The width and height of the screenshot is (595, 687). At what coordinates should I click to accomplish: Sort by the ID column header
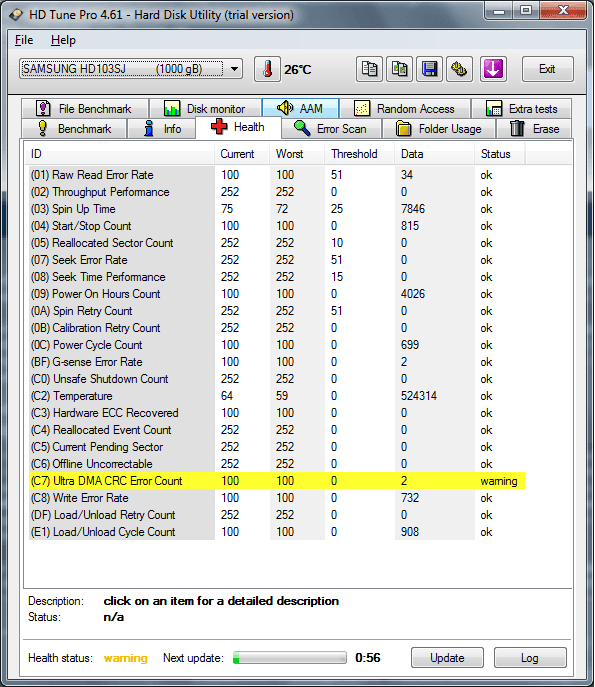pos(119,154)
